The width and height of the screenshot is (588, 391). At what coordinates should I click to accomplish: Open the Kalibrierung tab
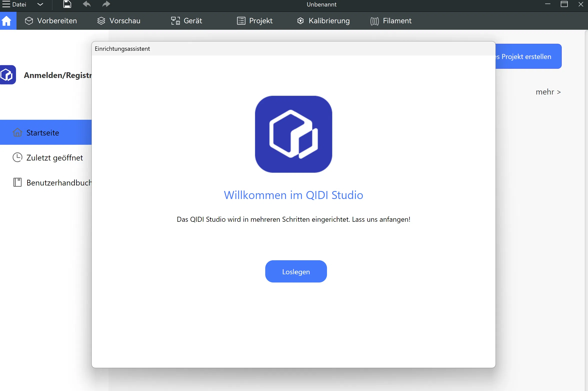(x=323, y=21)
